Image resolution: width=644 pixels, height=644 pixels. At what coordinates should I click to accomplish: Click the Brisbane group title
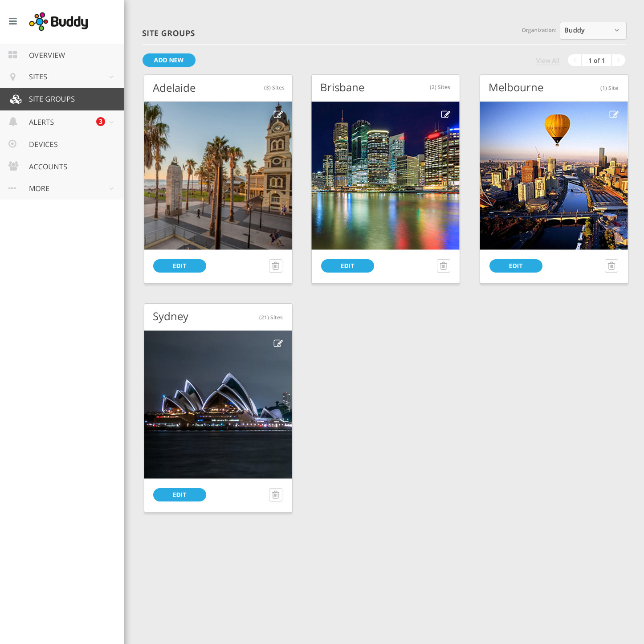click(x=342, y=87)
